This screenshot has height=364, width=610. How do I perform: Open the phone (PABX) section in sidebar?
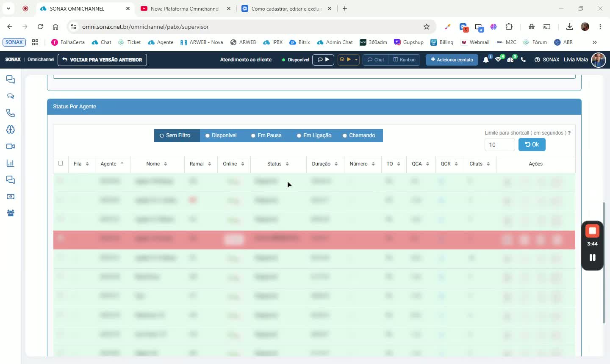(x=11, y=113)
